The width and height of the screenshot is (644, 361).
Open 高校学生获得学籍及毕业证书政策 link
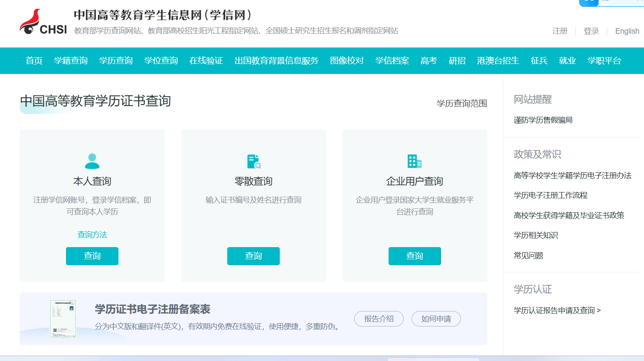(x=569, y=215)
